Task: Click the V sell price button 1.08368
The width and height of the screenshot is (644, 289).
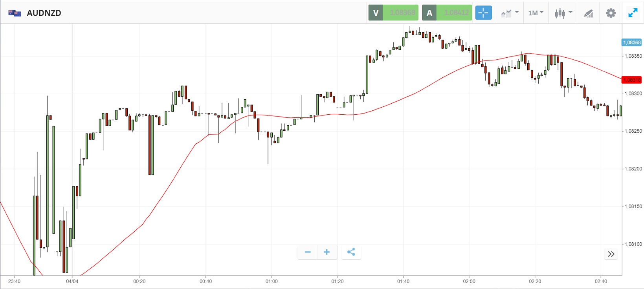Action: pos(393,13)
